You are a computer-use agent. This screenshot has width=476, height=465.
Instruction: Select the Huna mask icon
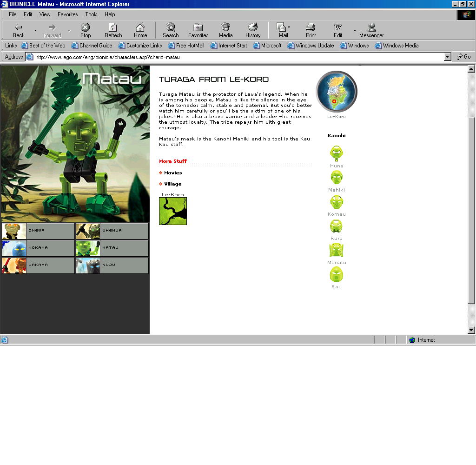click(337, 154)
